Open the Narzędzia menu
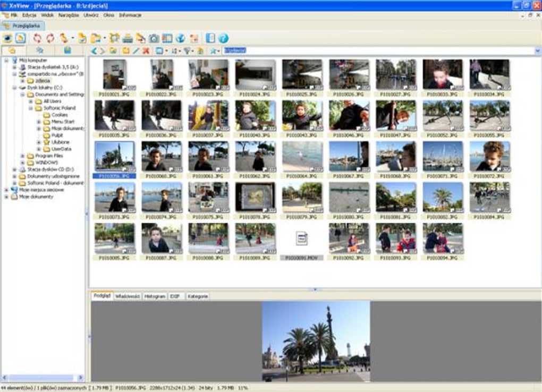 (x=69, y=15)
